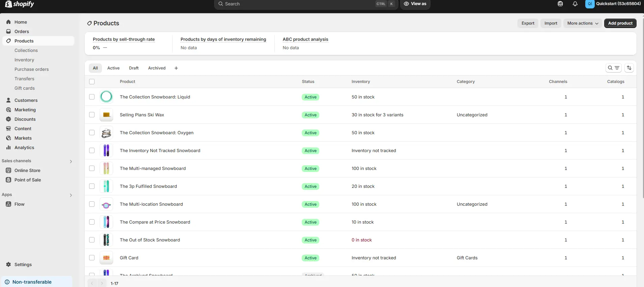Click the View as button

[415, 4]
